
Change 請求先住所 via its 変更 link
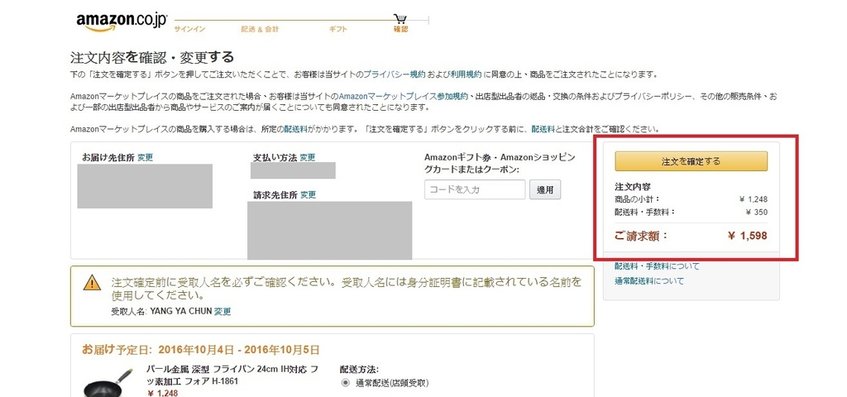click(308, 195)
